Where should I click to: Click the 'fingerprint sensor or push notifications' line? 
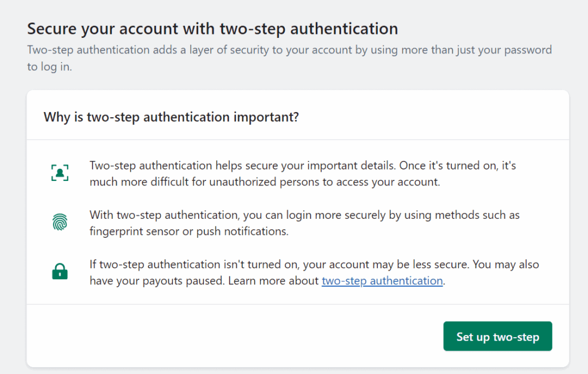tap(189, 232)
